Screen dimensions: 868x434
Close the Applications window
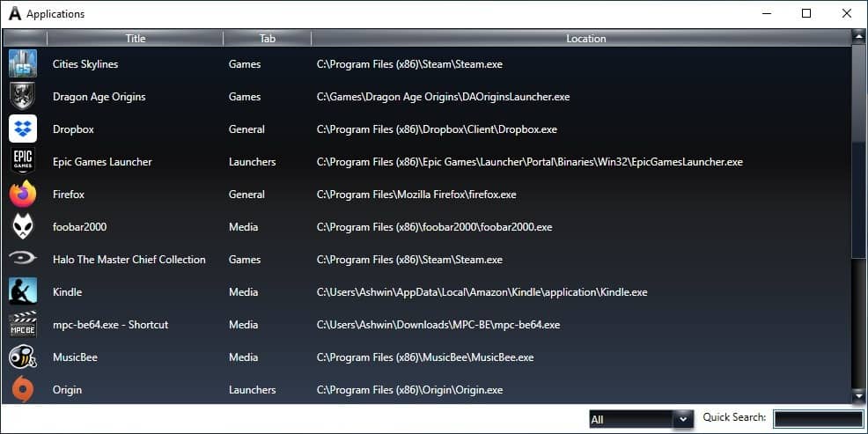(847, 14)
